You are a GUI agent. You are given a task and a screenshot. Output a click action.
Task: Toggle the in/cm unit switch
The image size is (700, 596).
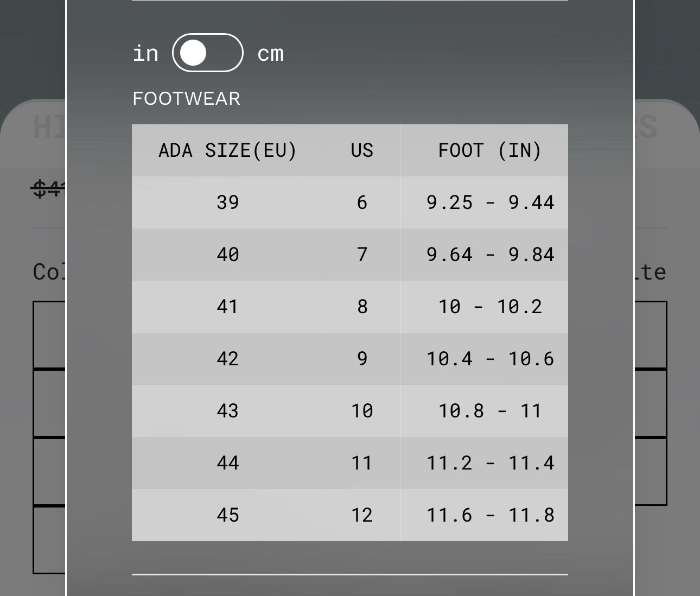pyautogui.click(x=207, y=53)
